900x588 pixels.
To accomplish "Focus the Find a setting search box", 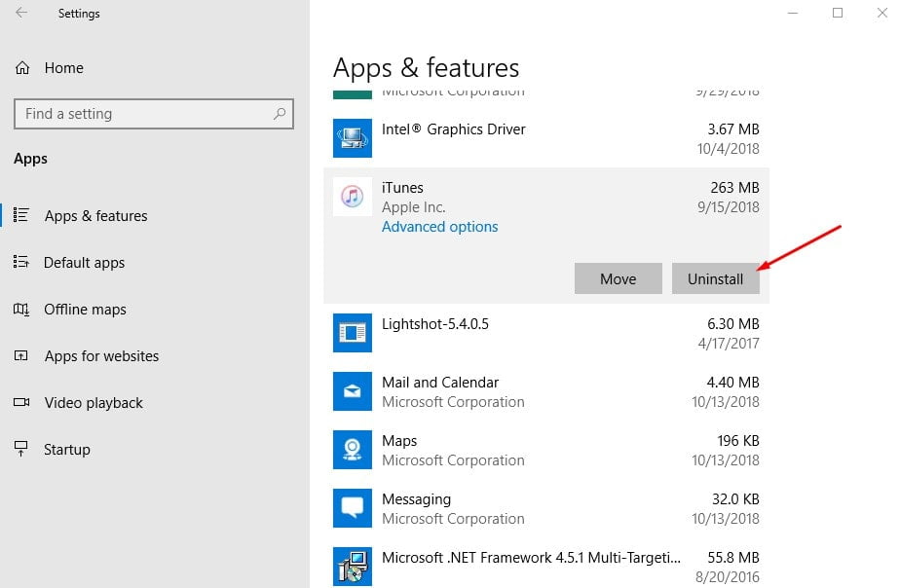I will 154,114.
